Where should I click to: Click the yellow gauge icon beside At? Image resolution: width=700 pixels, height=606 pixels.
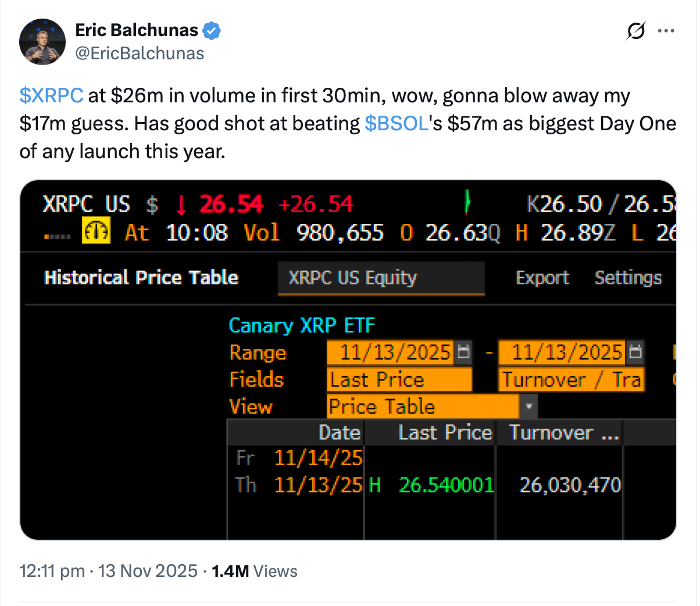96,231
